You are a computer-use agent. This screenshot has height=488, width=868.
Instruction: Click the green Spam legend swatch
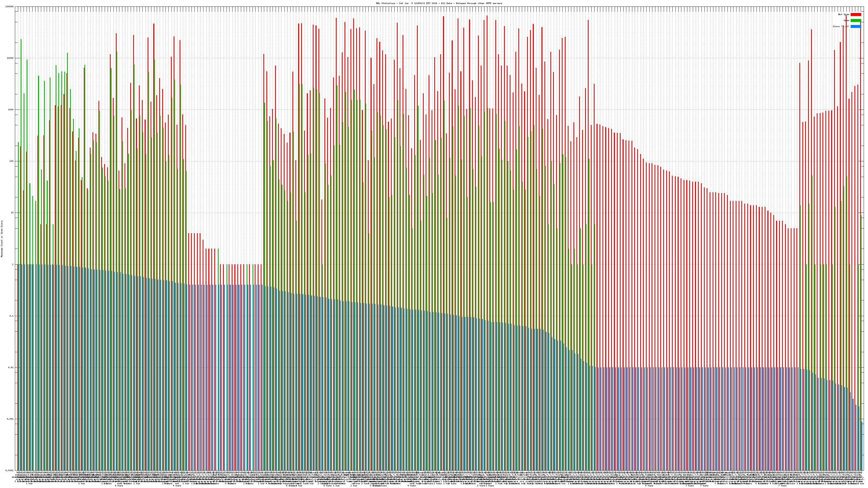[856, 21]
